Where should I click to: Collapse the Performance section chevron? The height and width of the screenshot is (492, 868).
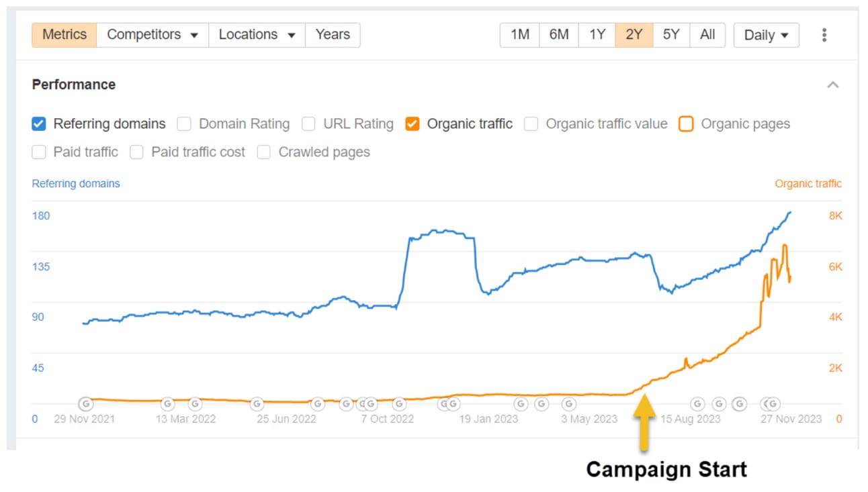coord(833,85)
